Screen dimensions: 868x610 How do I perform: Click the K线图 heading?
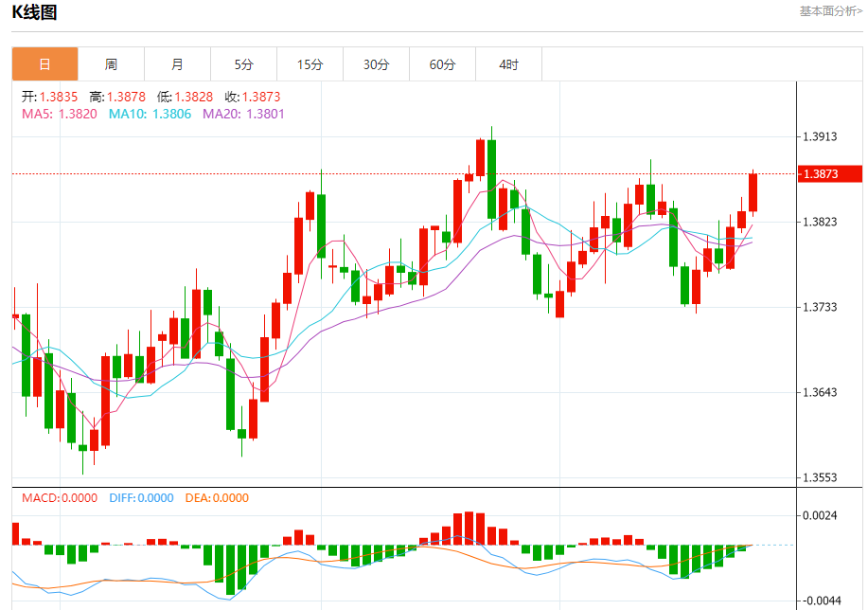click(34, 12)
